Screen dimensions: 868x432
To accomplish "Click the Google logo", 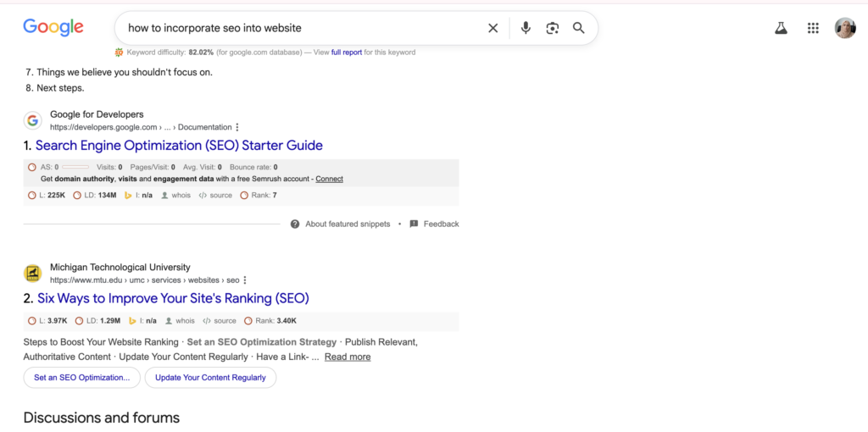I will coord(53,27).
